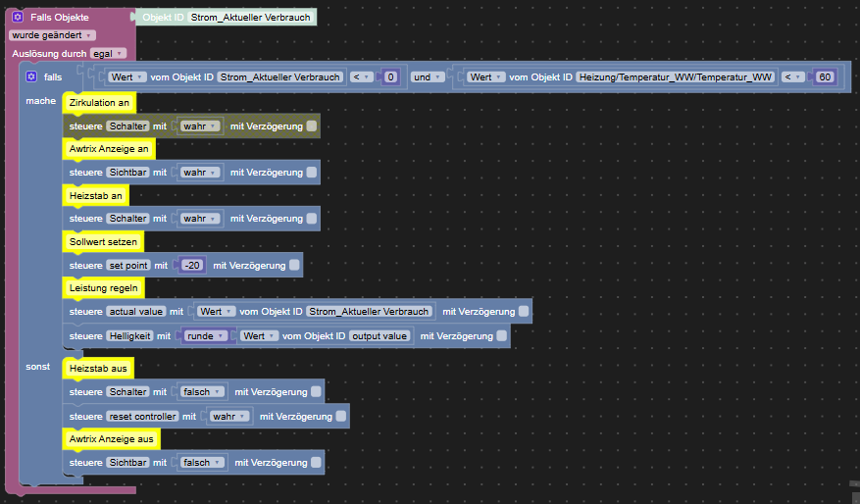Viewport: 860px width, 504px height.
Task: Edit the number field with value 0
Action: coord(390,76)
